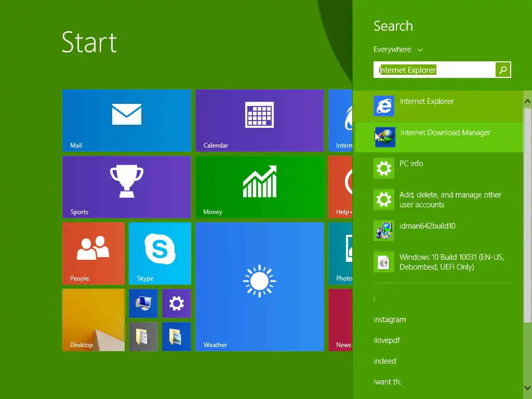Select 'Windows 10 Build 10031' result text
Viewport: 532px width, 399px height.
(451, 262)
